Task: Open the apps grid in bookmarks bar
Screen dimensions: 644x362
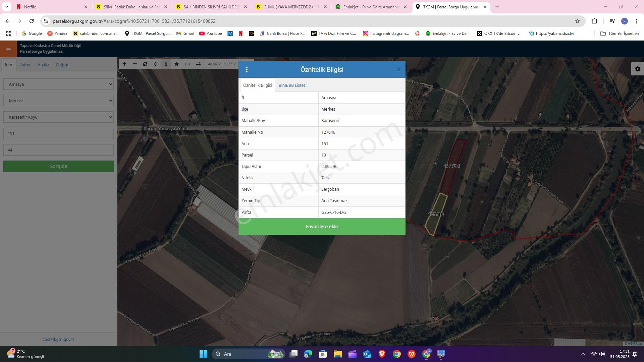Action: pos(9,34)
